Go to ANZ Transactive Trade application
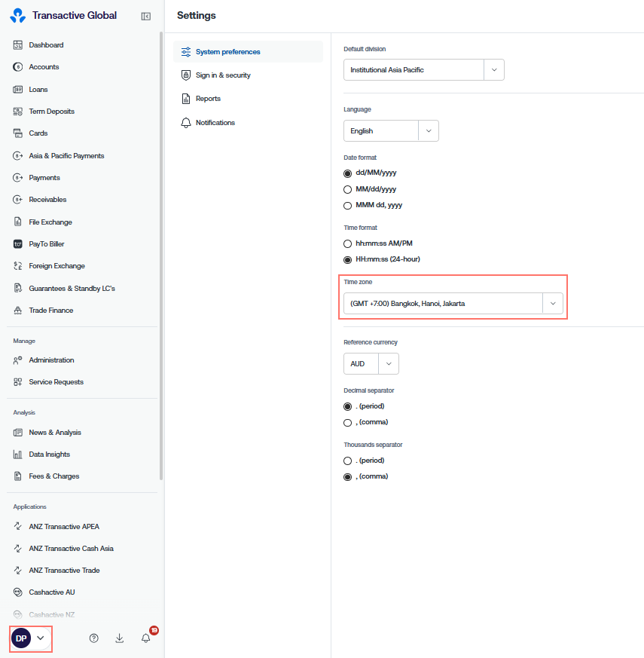The height and width of the screenshot is (658, 644). pyautogui.click(x=64, y=571)
